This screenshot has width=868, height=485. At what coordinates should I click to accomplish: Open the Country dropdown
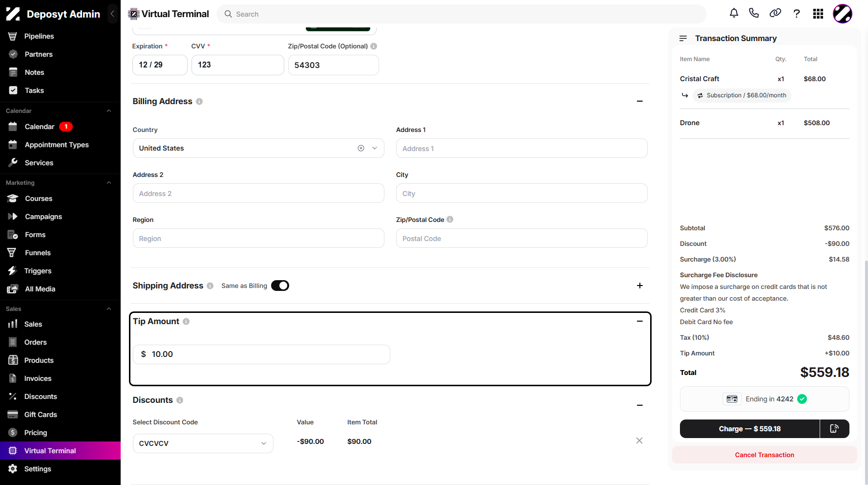coord(258,148)
